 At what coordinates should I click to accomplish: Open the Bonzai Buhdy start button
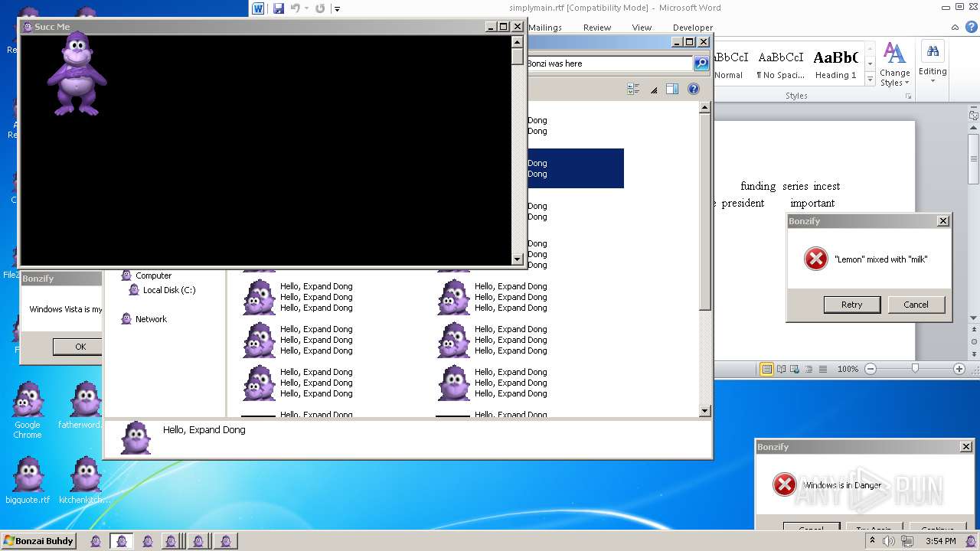pyautogui.click(x=39, y=541)
